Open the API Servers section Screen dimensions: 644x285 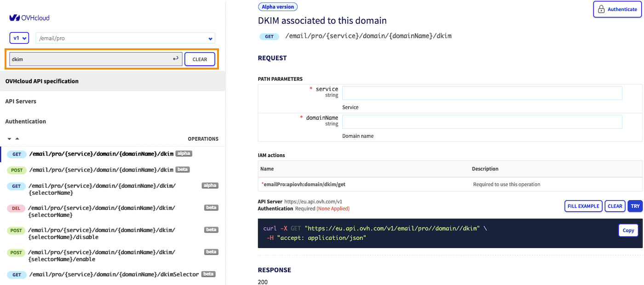tap(21, 101)
